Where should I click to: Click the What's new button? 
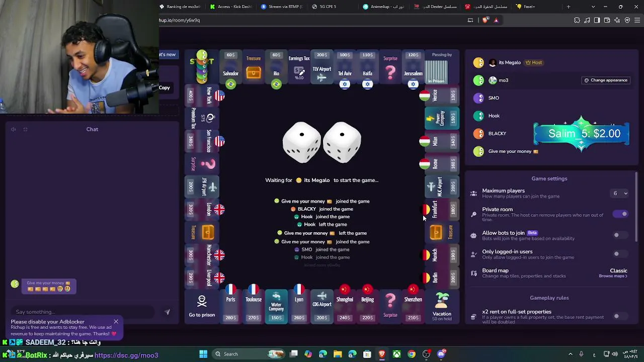click(x=168, y=54)
